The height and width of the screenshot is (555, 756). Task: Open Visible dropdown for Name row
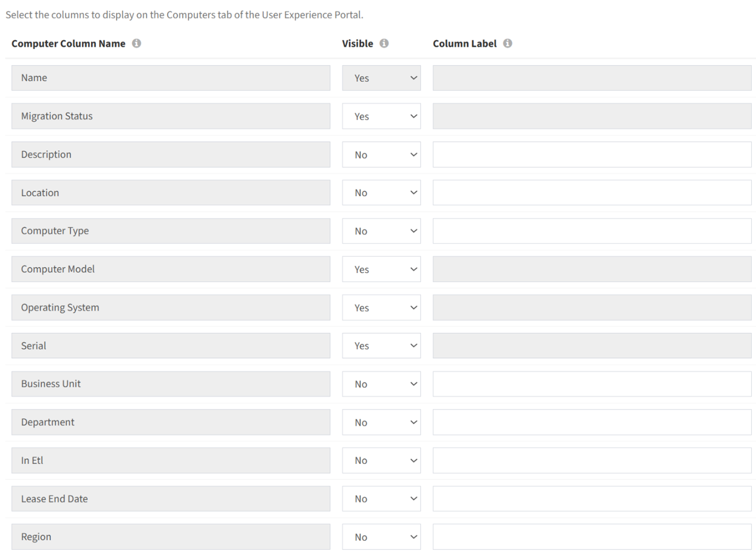coord(381,78)
